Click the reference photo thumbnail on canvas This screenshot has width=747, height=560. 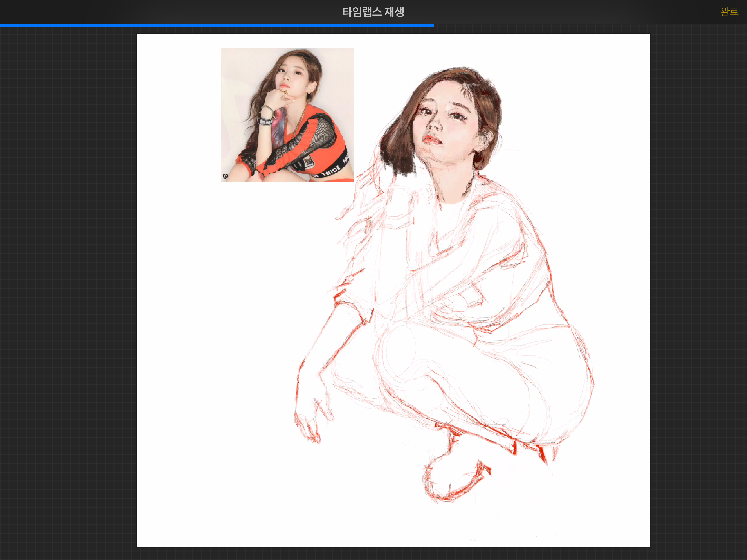point(287,115)
